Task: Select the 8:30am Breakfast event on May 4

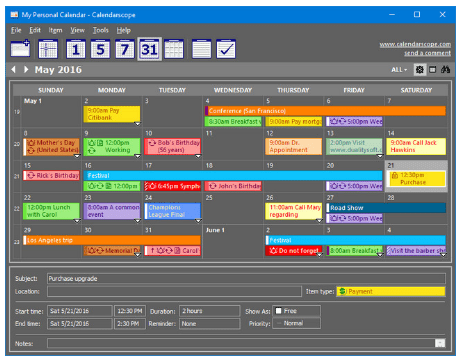Action: (233, 121)
